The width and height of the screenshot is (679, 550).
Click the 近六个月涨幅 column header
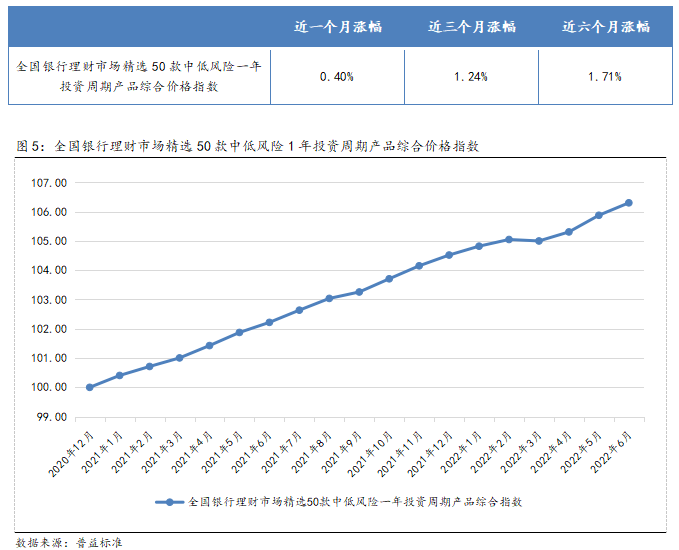[606, 26]
